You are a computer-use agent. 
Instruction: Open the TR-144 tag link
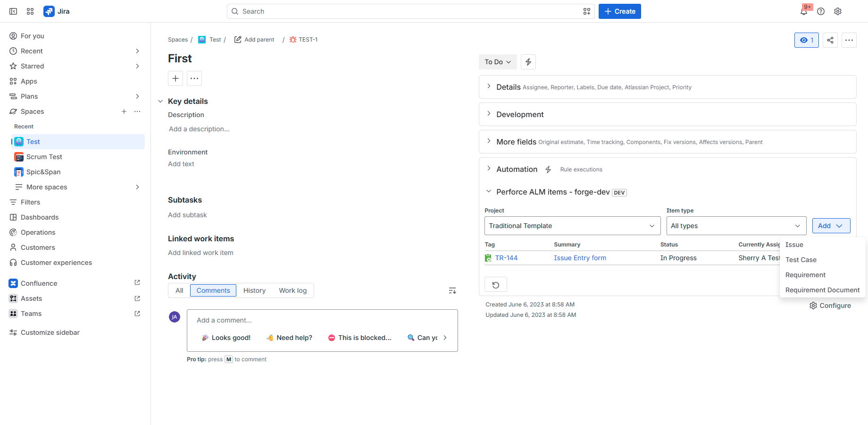tap(506, 258)
